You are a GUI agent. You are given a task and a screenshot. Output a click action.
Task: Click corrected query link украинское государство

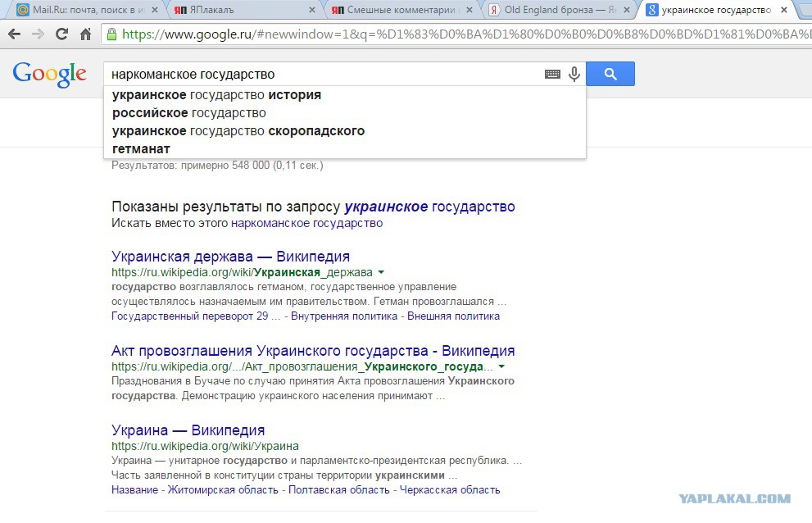pyautogui.click(x=429, y=207)
